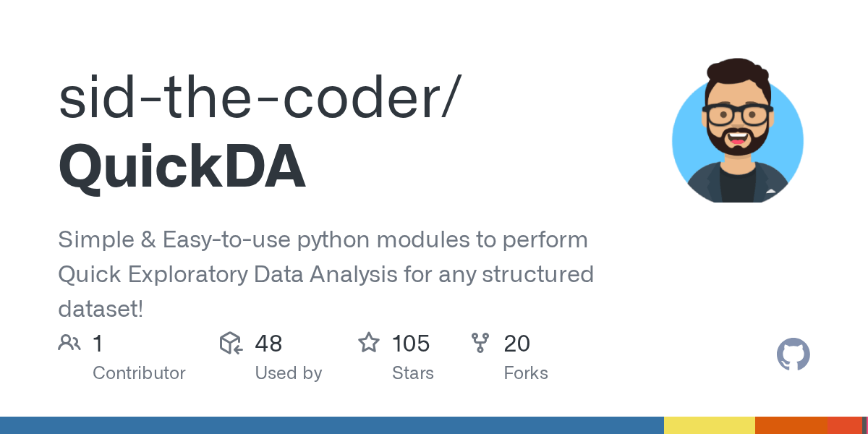
Task: Click the orange language bar segment
Action: [x=791, y=425]
